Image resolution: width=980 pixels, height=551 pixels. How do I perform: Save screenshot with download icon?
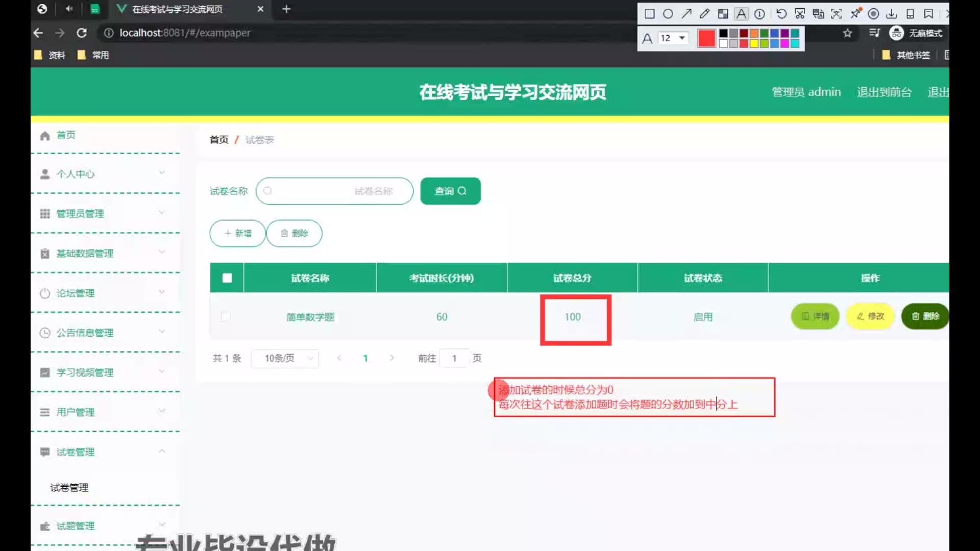[892, 14]
